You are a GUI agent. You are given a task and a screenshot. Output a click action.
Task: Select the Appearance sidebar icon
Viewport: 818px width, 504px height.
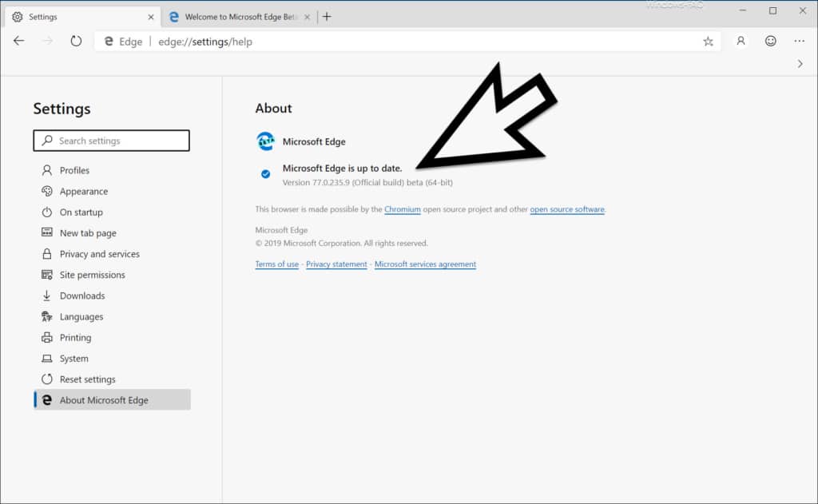48,191
